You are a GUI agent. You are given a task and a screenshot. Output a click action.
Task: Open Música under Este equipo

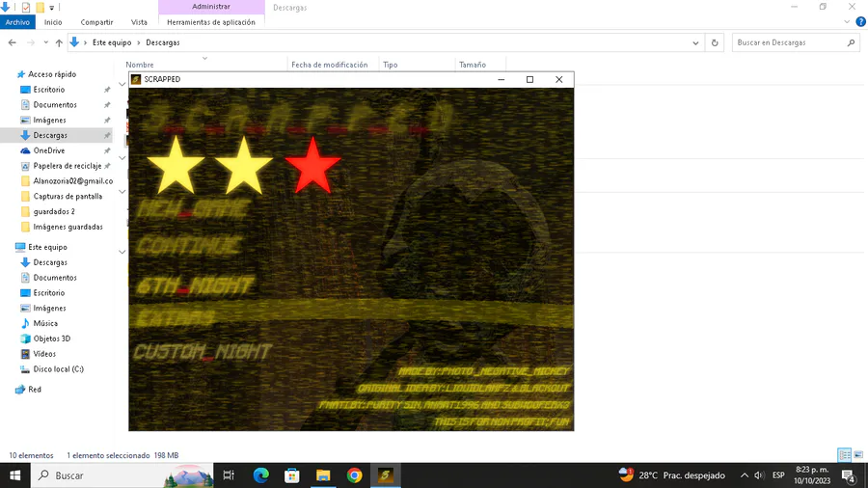click(x=44, y=323)
